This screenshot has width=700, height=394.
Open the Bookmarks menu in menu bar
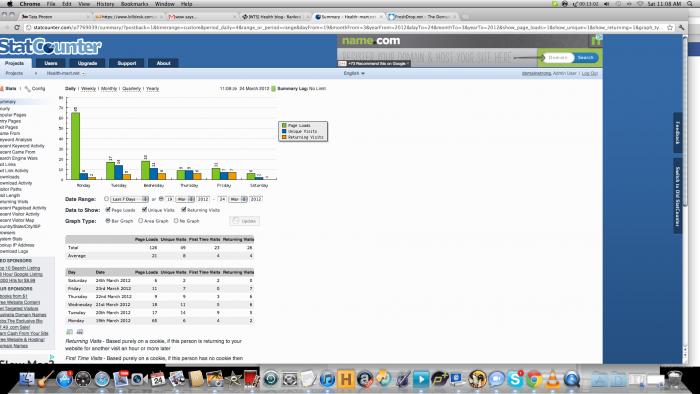(134, 4)
